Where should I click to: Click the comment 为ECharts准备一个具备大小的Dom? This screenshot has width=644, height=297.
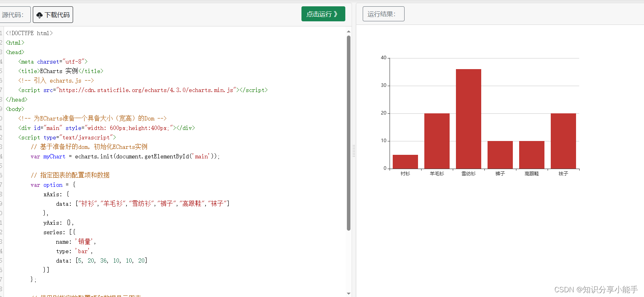(92, 118)
